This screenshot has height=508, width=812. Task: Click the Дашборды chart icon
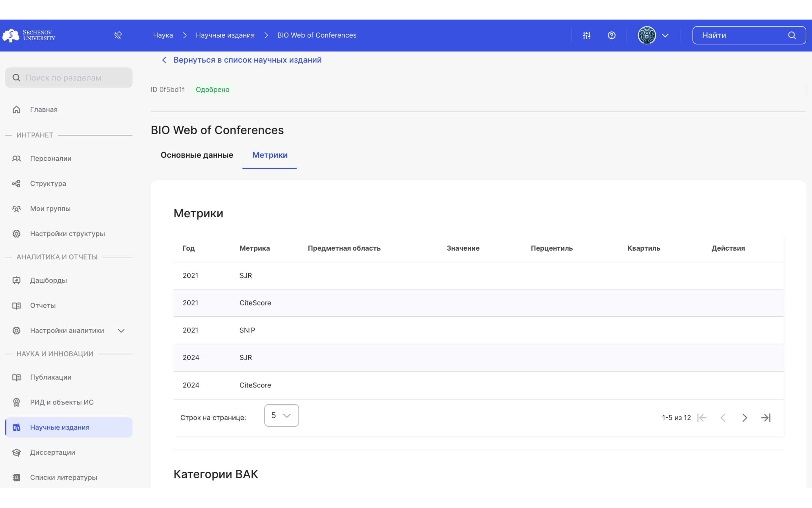click(x=16, y=280)
